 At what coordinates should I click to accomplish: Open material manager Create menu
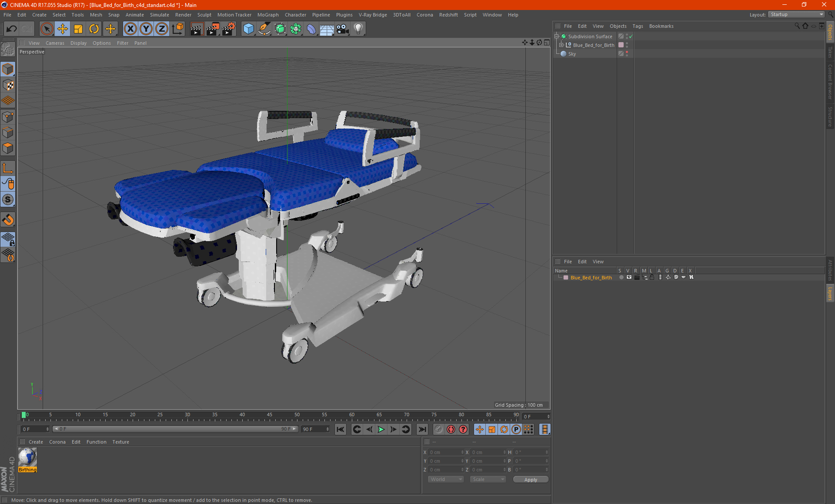pos(36,442)
